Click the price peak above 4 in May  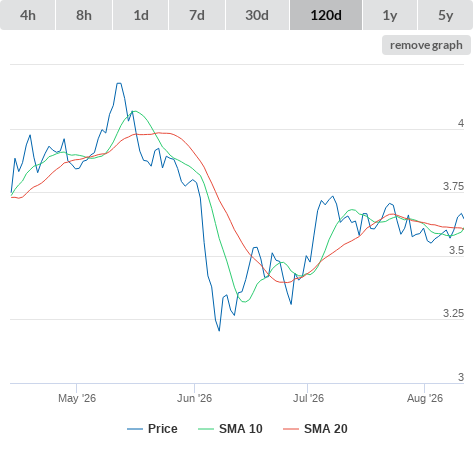coord(119,83)
